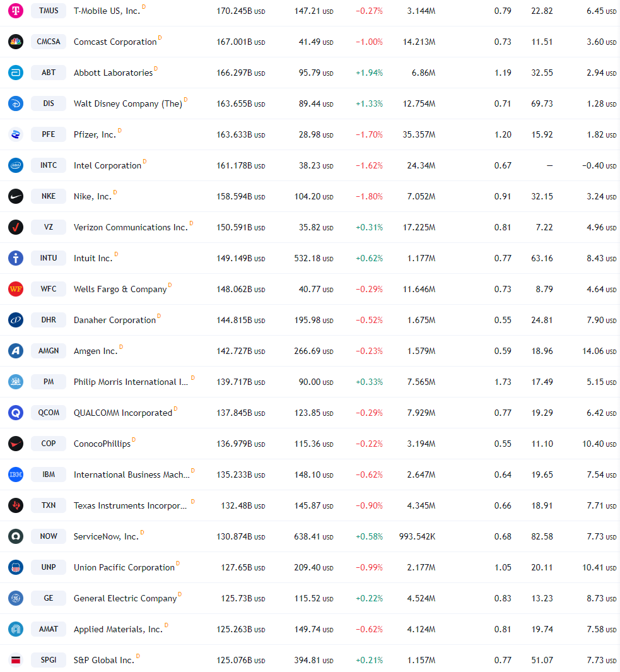Click Walt Disney P/E value 69.73
The height and width of the screenshot is (672, 620).
542,103
